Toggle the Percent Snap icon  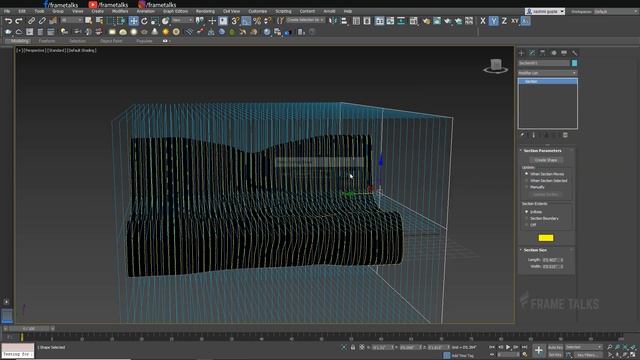point(257,20)
